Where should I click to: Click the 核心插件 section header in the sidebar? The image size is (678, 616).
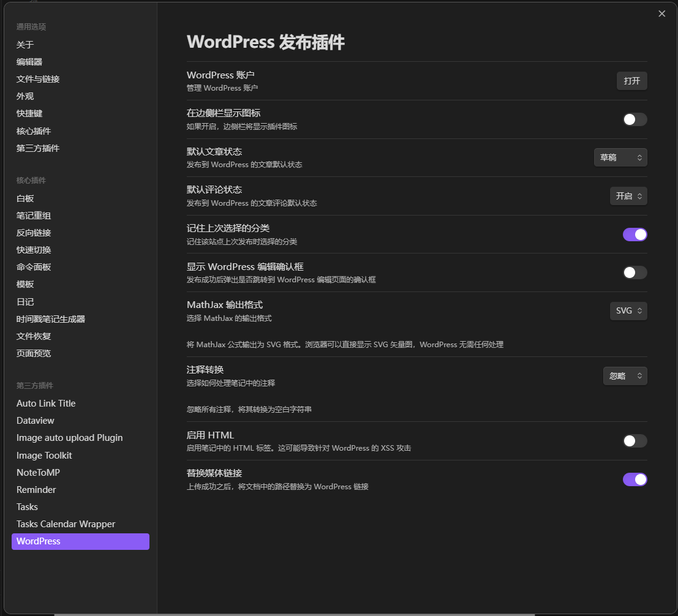point(31,181)
